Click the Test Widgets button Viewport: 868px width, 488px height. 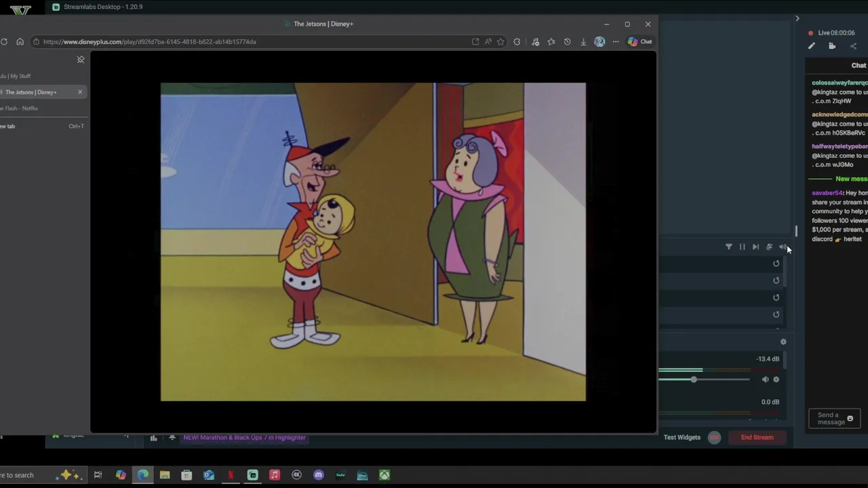click(x=682, y=437)
